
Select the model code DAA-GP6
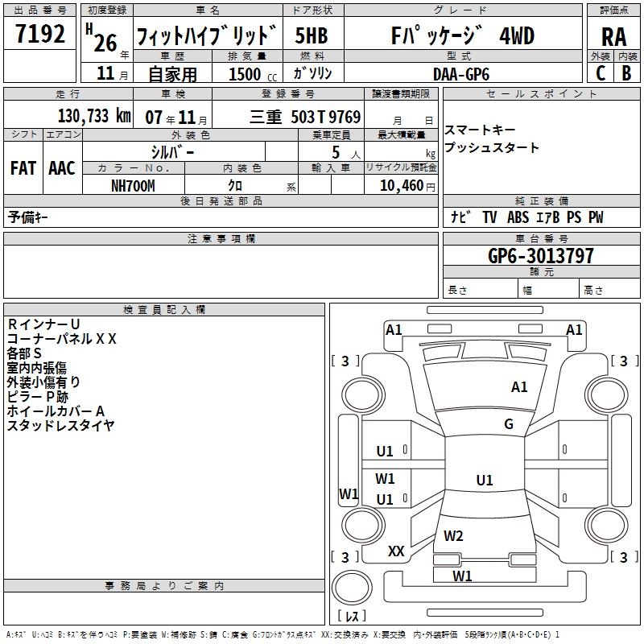[x=460, y=73]
